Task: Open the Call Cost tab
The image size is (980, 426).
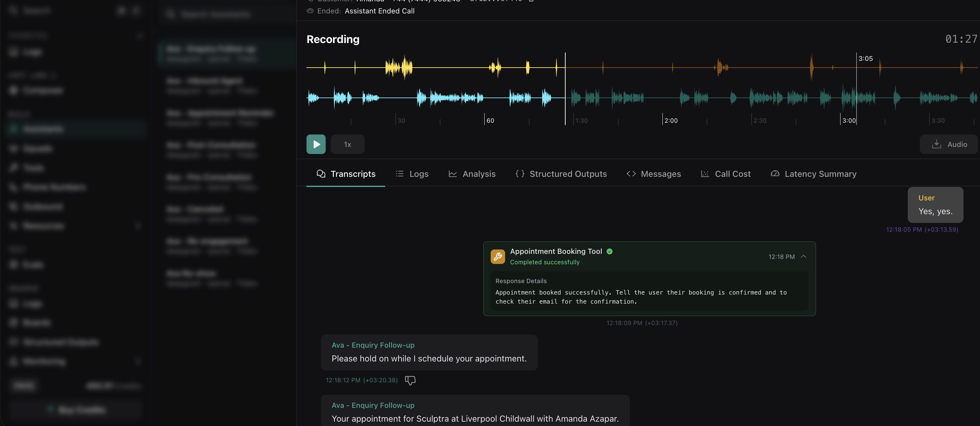Action: [x=726, y=174]
